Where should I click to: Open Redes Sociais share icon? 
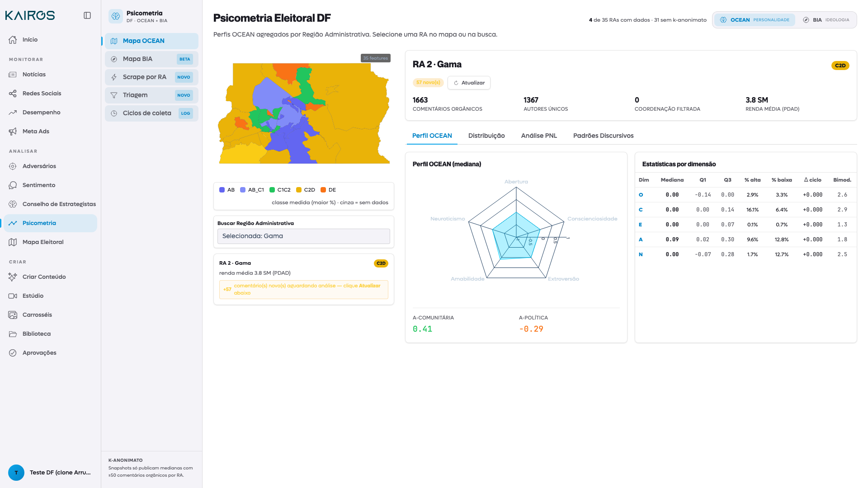coord(13,94)
